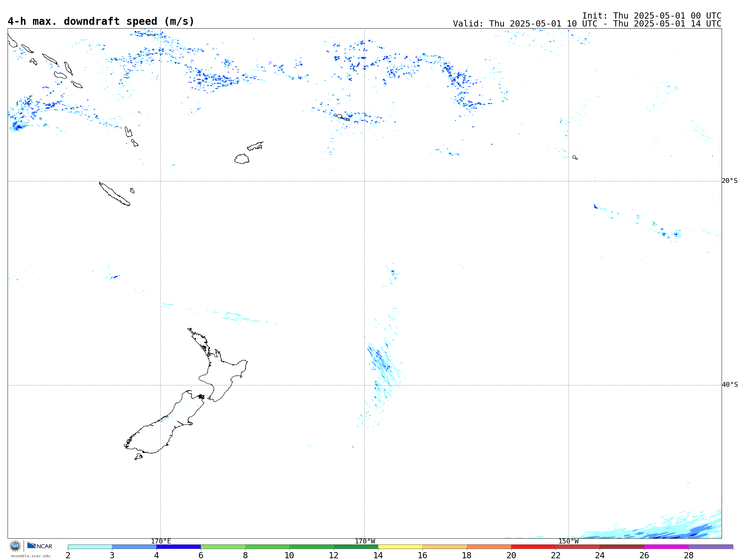
Task: Click the 170°E longitude label
Action: pos(161,541)
